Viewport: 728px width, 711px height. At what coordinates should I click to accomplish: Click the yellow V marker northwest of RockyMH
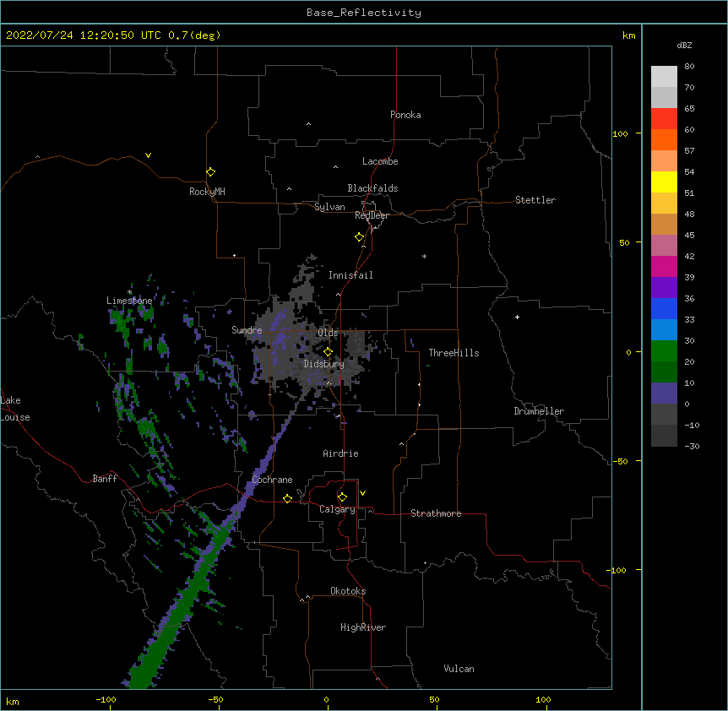tap(148, 155)
